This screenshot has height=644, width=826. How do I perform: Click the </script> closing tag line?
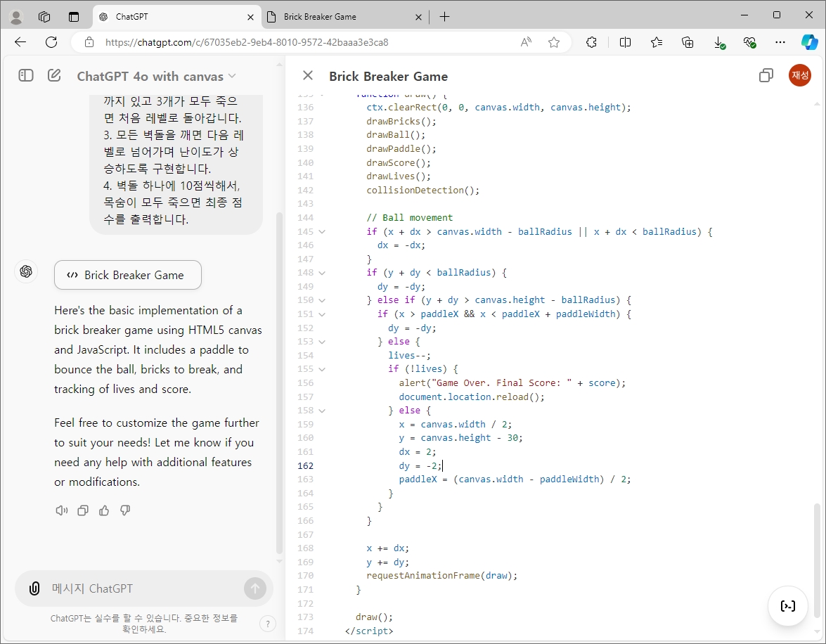coord(369,631)
